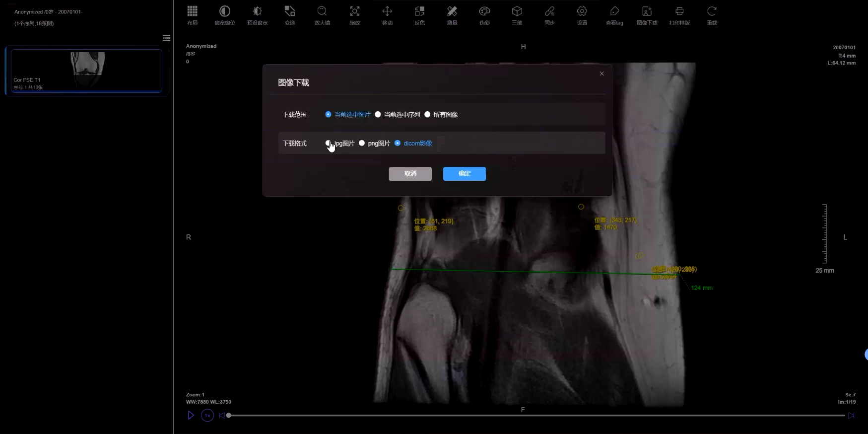The height and width of the screenshot is (434, 868).
Task: Toggle the 反色 invert colors tool
Action: point(419,15)
